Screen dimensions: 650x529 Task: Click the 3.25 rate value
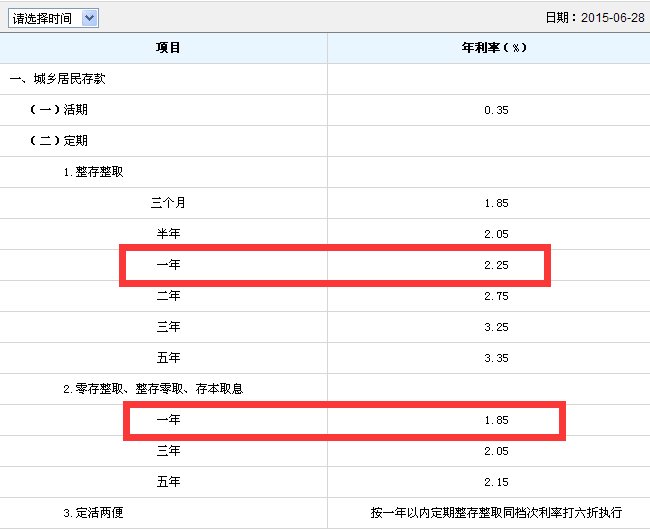tap(496, 327)
